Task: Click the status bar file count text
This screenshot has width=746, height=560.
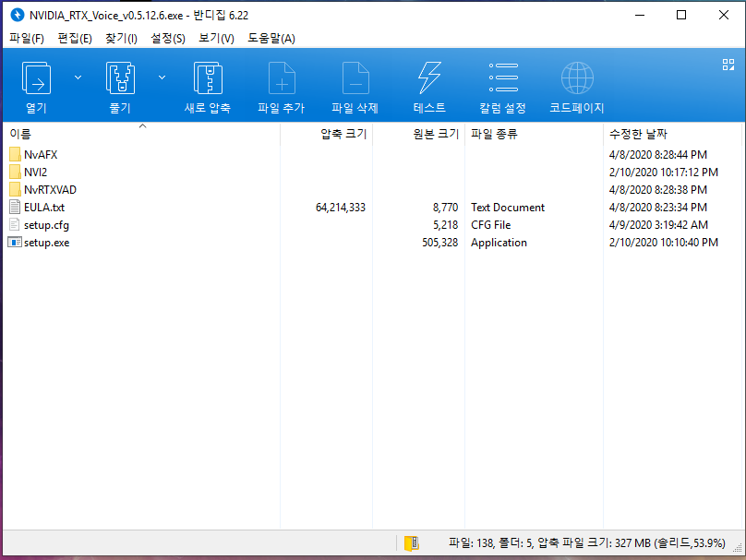Action: click(587, 542)
